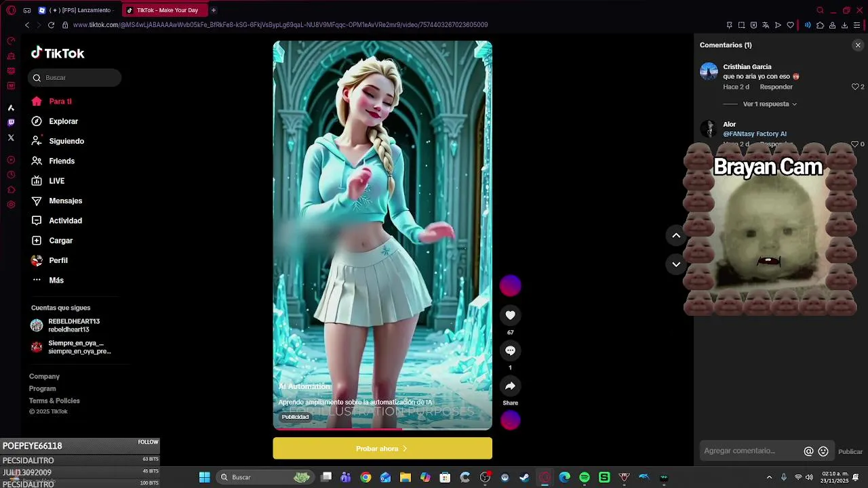Image resolution: width=868 pixels, height=488 pixels.
Task: Open Steam from the taskbar
Action: 524,478
